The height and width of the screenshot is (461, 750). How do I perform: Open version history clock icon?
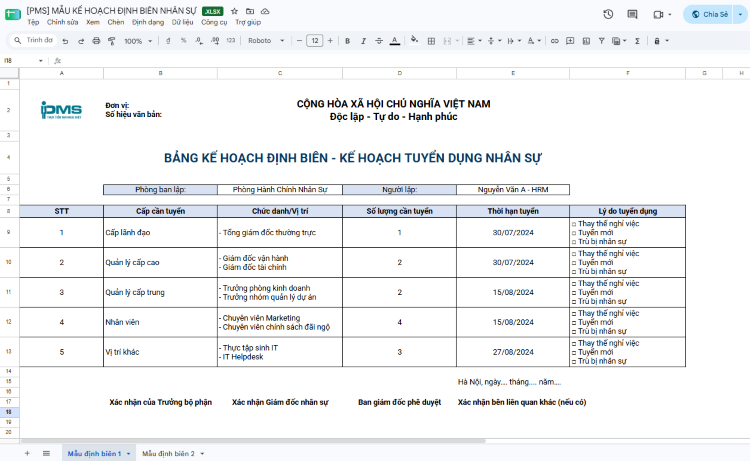pos(608,14)
